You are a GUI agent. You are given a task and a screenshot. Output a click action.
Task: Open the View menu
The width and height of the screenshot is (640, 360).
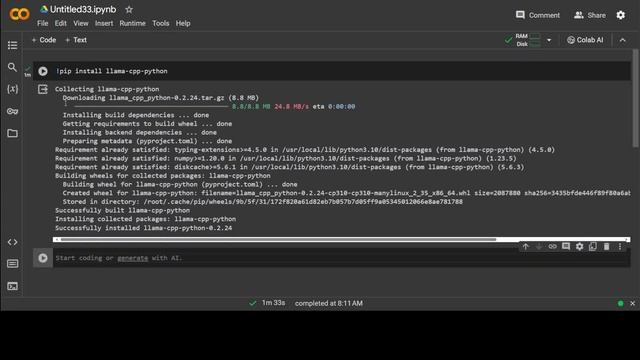[81, 23]
